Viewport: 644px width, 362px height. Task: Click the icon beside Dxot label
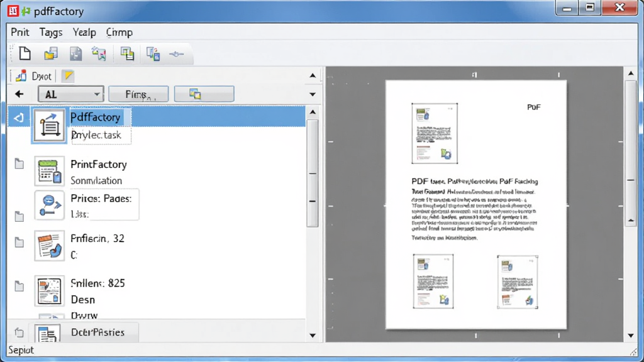tap(21, 76)
